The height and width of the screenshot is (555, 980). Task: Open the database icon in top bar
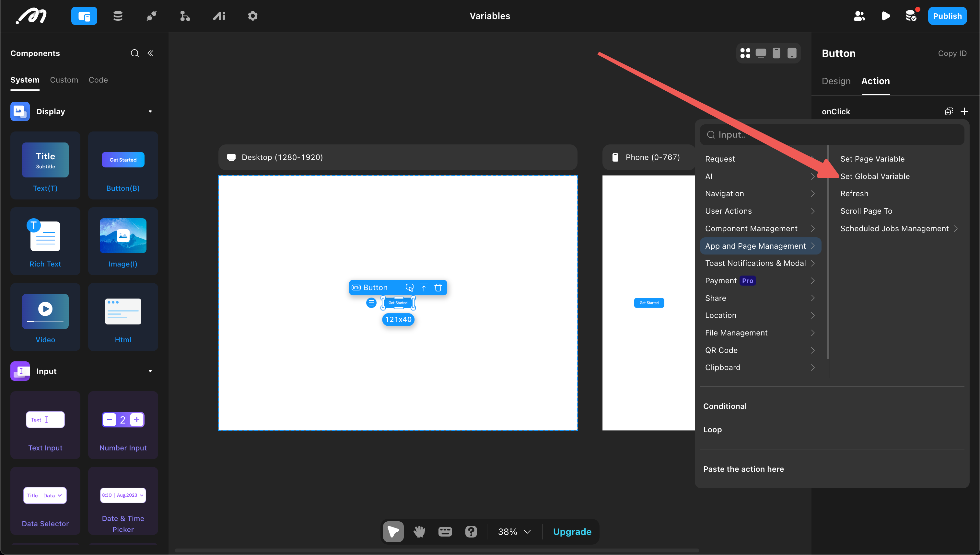coord(118,16)
